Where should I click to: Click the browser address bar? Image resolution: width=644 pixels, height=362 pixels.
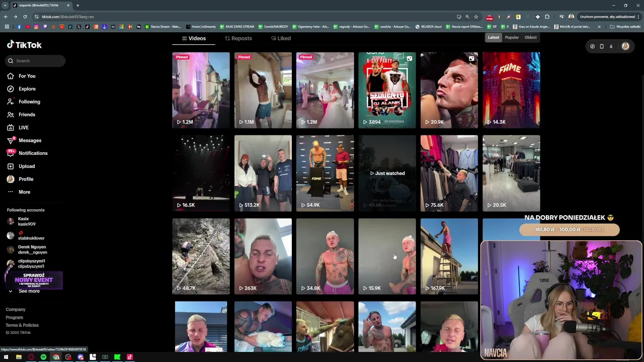point(247,17)
